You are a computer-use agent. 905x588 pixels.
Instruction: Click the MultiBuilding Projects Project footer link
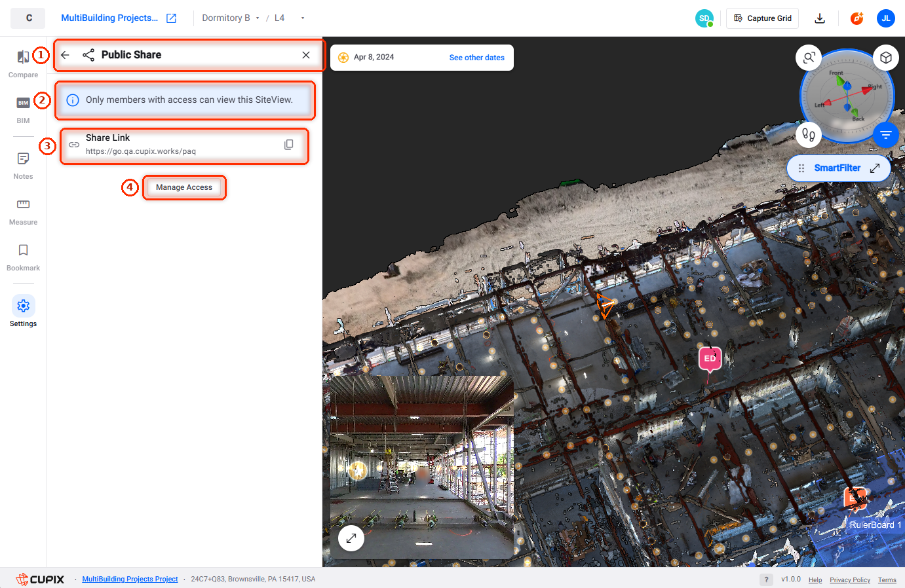click(x=130, y=579)
